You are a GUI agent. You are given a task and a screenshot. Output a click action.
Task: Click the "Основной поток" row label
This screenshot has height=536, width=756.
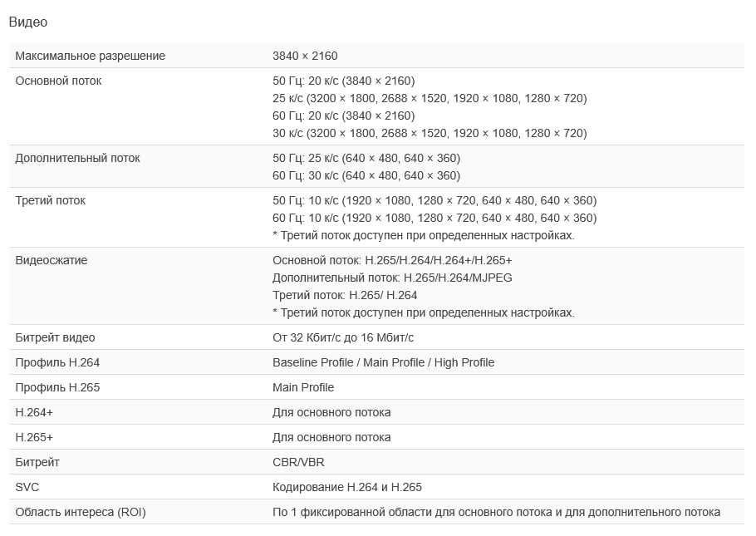[x=58, y=81]
